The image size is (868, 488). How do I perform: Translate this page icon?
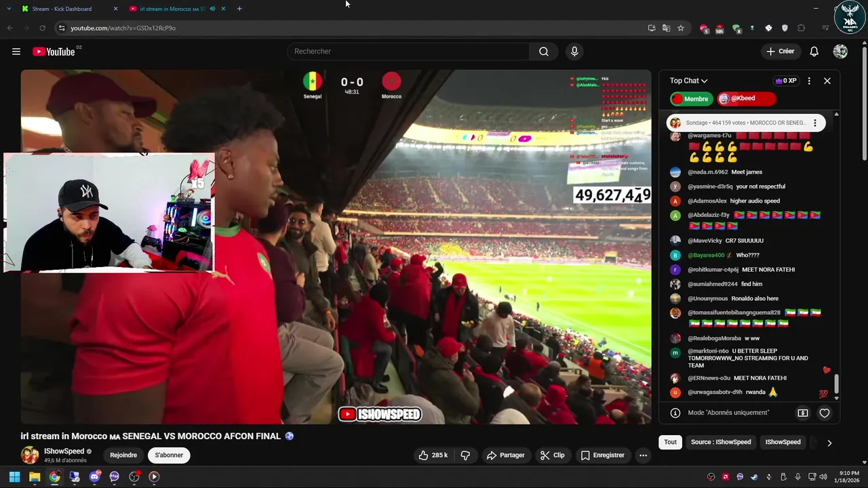pos(666,28)
